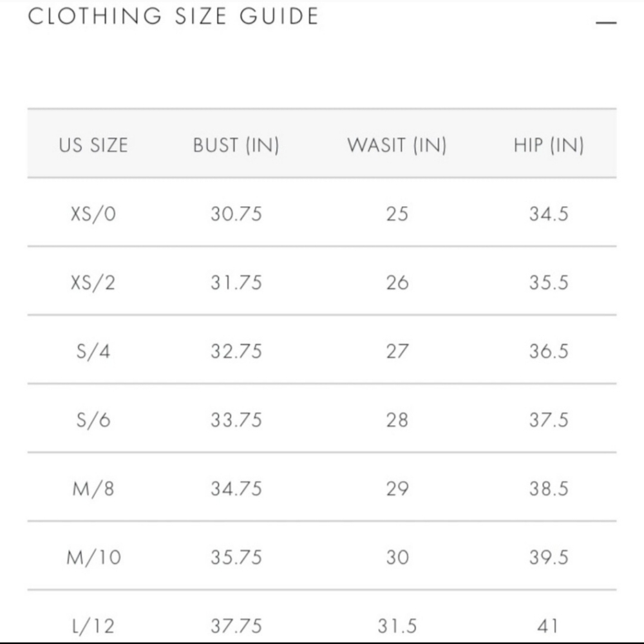Select the L/12 size row label
The image size is (644, 644).
pyautogui.click(x=93, y=625)
